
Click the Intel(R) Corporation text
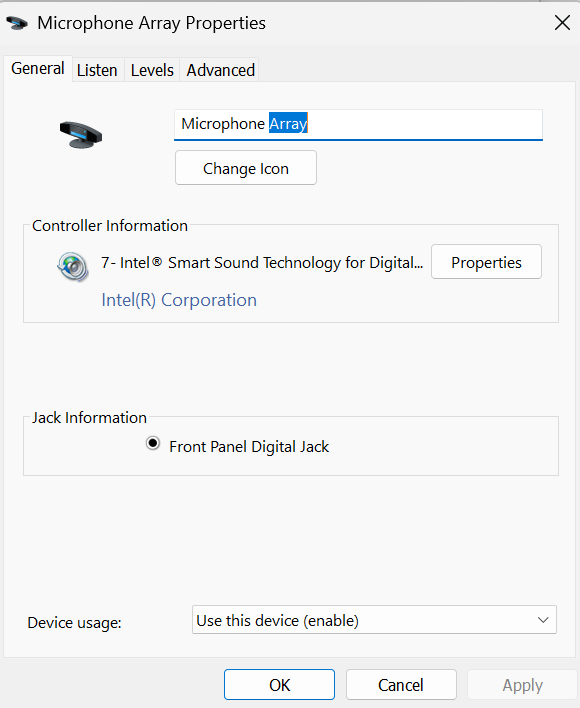(x=179, y=300)
